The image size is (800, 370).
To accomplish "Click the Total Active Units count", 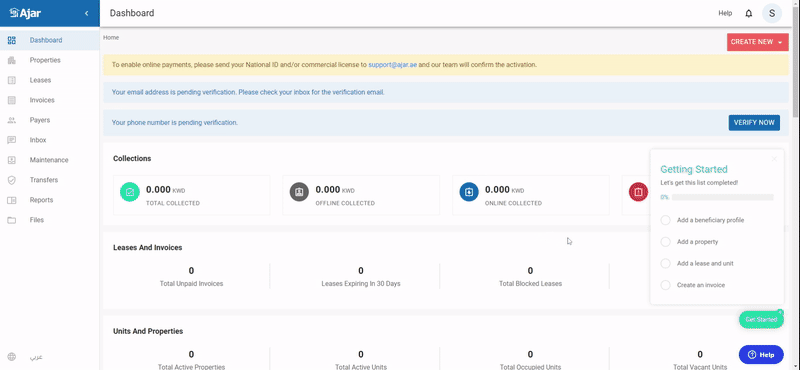I will 361,354.
